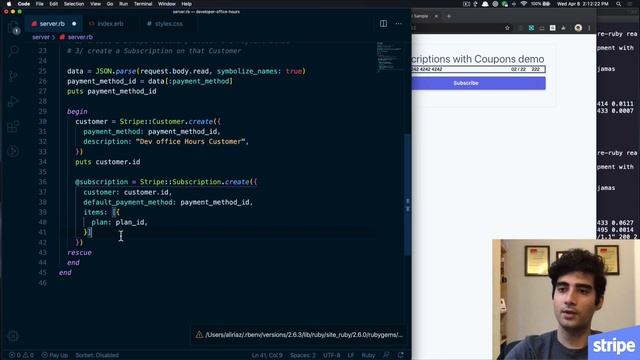Change language mode Ruby

[x=368, y=355]
